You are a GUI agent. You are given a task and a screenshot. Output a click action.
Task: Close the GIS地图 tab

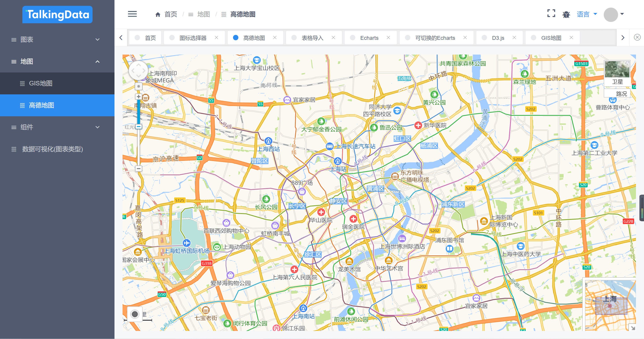pos(571,38)
